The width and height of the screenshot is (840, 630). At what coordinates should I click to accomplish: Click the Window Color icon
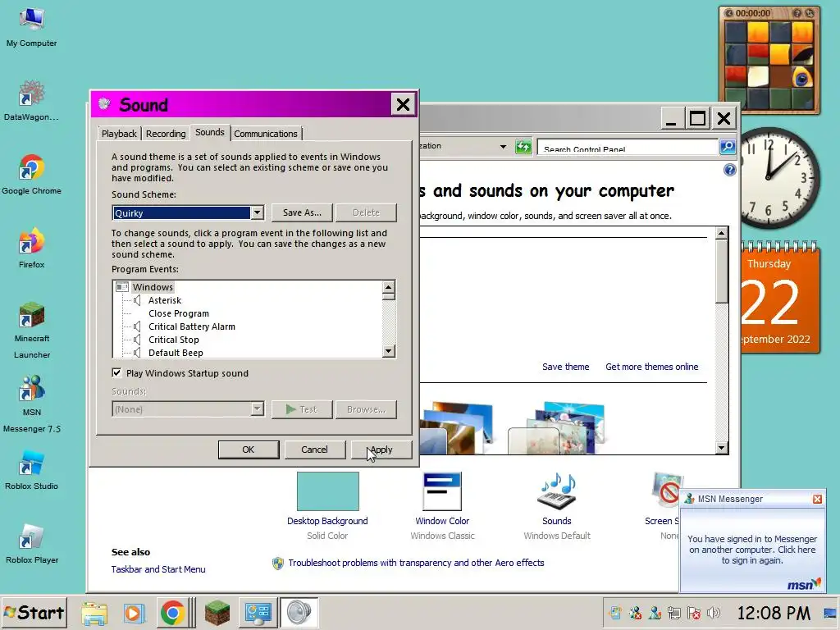click(x=442, y=491)
